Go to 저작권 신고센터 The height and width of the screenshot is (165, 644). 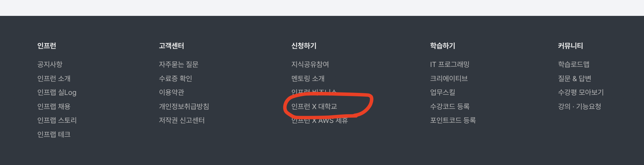point(182,120)
